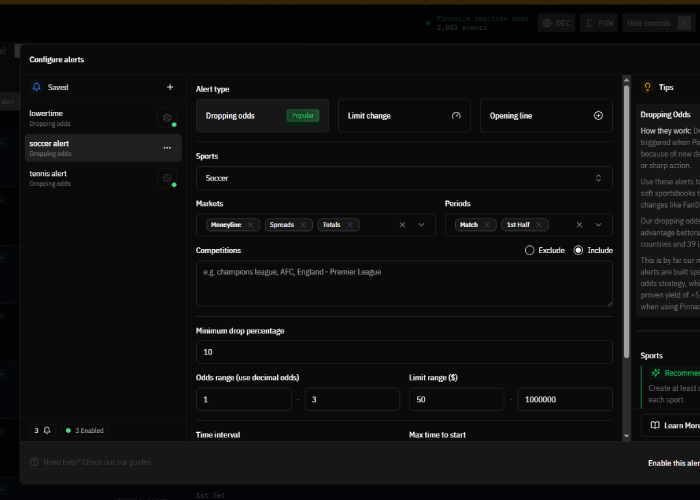Clear all selected periods
700x500 pixels.
tap(579, 225)
